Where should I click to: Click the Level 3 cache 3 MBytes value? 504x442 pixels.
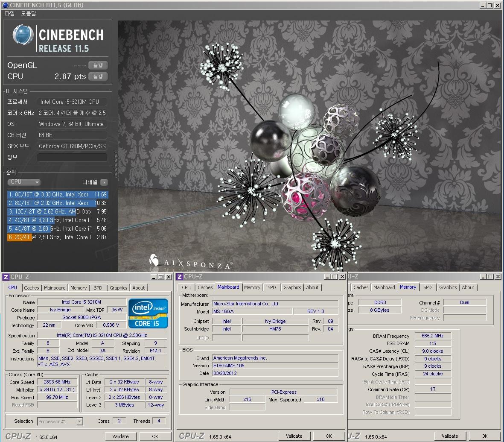point(125,405)
